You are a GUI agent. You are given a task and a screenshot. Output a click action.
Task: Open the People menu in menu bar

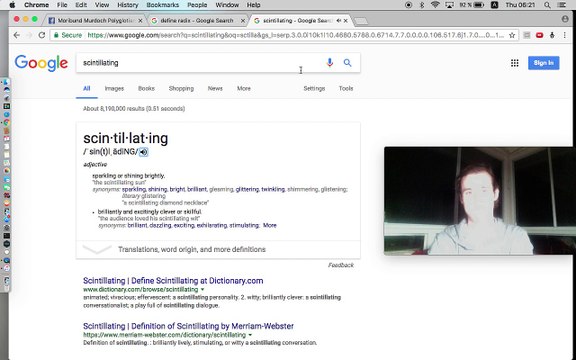(197, 5)
